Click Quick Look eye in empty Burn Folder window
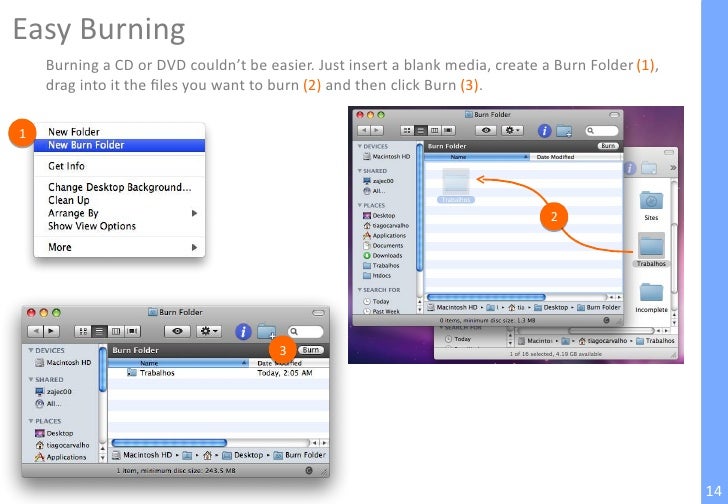This screenshot has width=728, height=504. click(x=486, y=131)
